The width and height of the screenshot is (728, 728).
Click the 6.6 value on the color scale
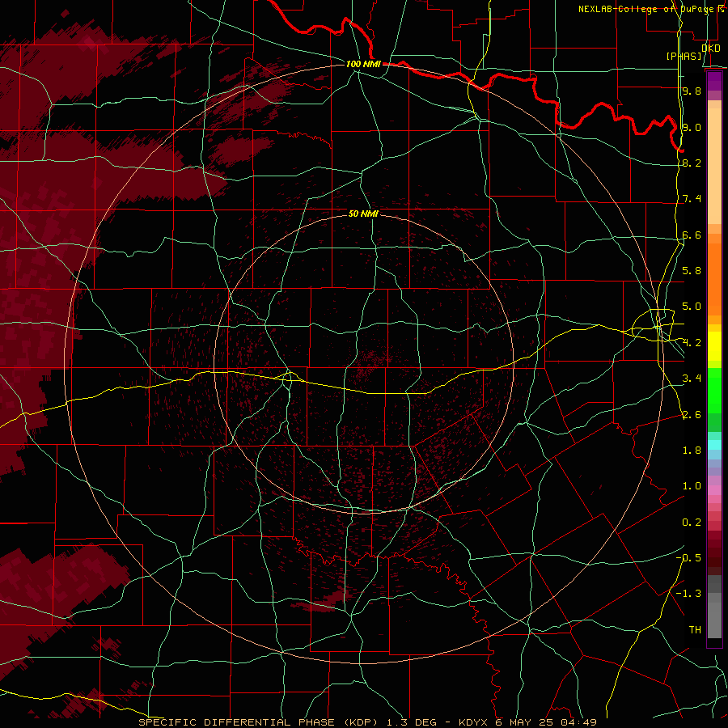point(692,235)
